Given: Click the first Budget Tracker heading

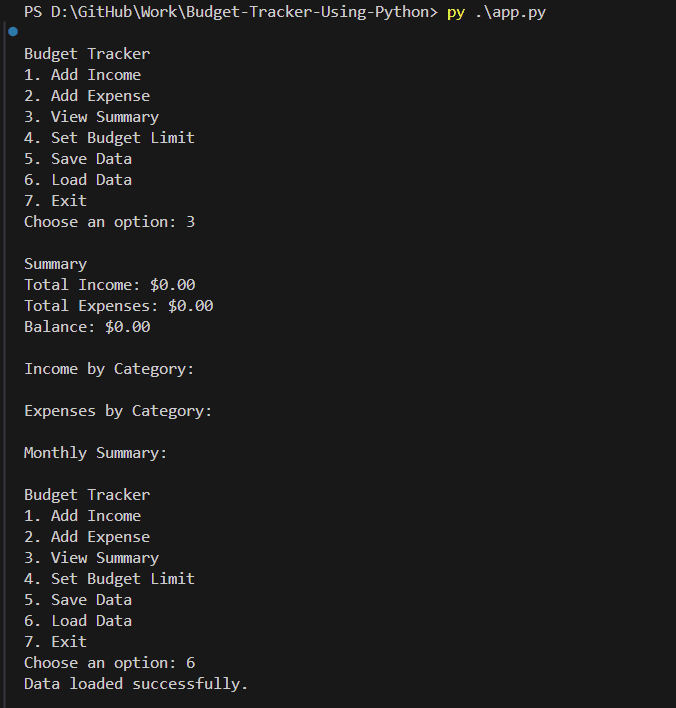Looking at the screenshot, I should click(87, 54).
